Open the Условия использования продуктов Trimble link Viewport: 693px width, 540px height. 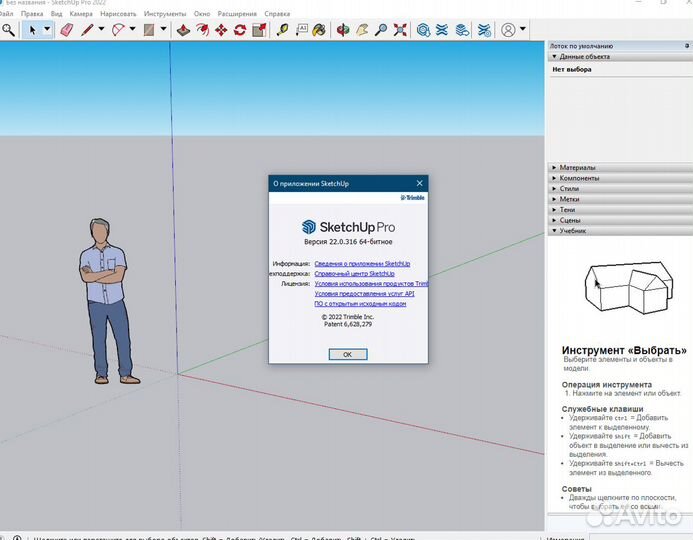[371, 284]
